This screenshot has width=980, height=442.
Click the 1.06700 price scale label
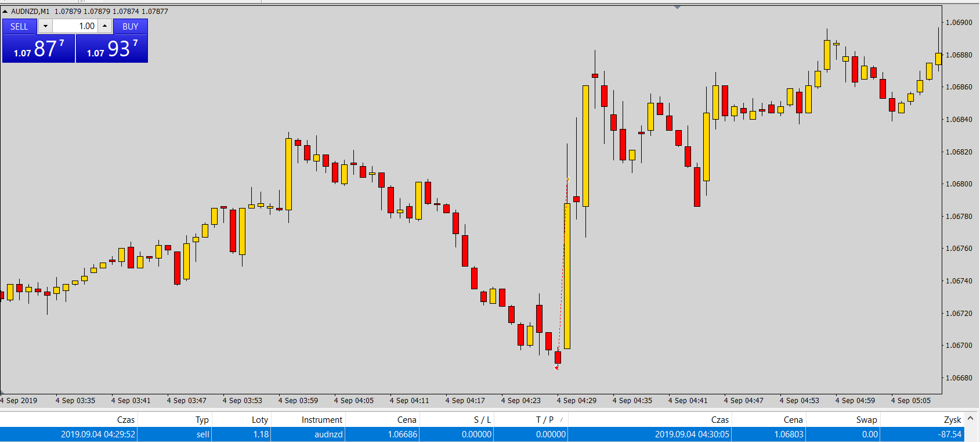tap(959, 346)
